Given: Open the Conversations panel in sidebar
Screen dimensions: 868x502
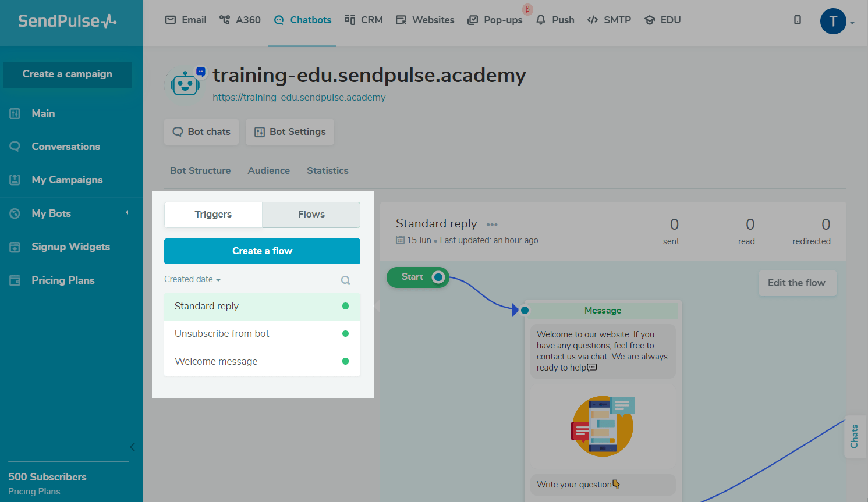Looking at the screenshot, I should tap(66, 146).
